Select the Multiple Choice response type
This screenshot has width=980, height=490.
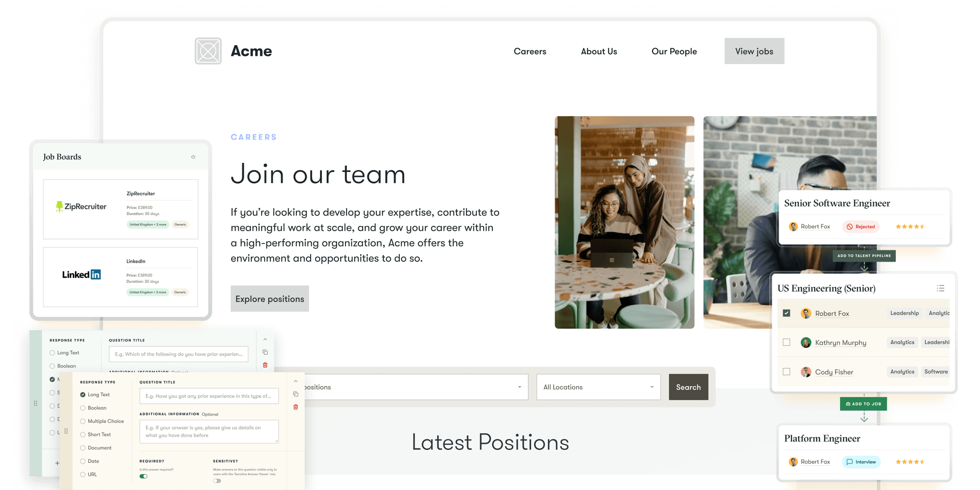pyautogui.click(x=102, y=421)
